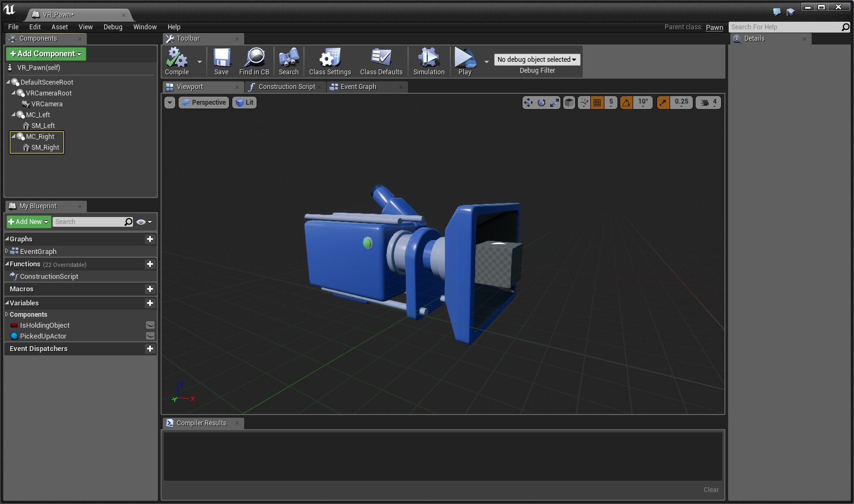The height and width of the screenshot is (504, 854).
Task: Open Class Defaults from the toolbar
Action: 381,58
